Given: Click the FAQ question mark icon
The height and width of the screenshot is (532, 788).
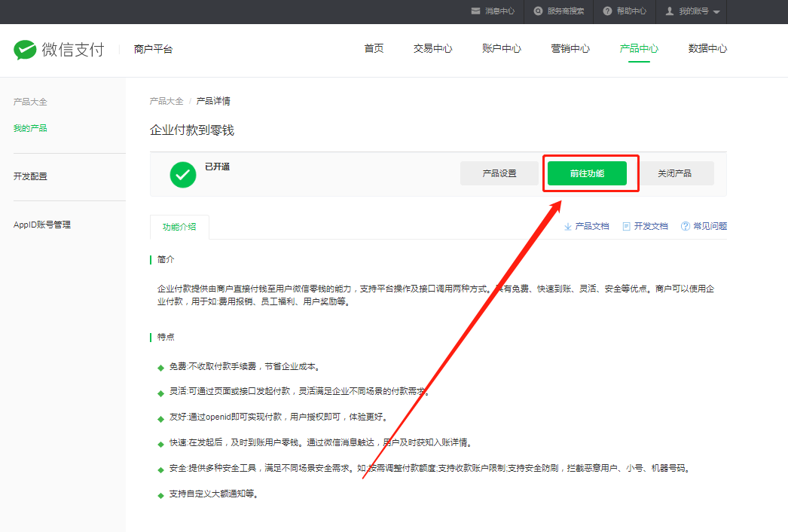Looking at the screenshot, I should 685,226.
